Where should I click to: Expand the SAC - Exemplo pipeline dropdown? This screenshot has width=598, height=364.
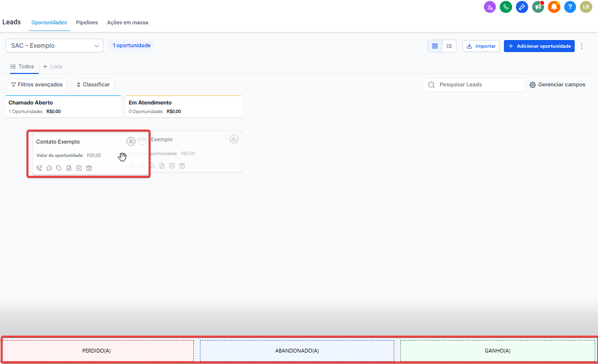(x=54, y=46)
